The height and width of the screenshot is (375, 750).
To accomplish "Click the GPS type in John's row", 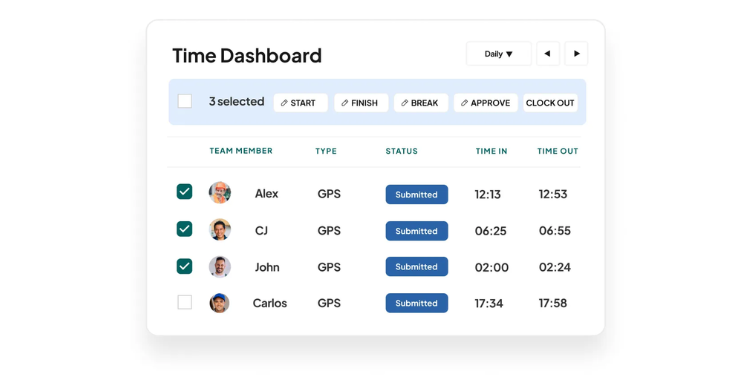I will [329, 267].
